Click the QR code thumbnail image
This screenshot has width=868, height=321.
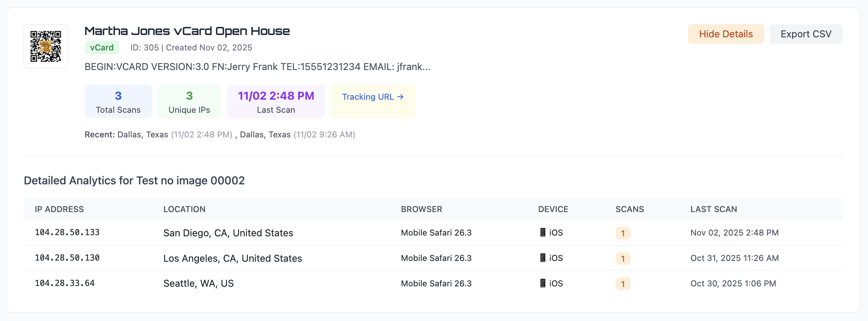tap(46, 46)
